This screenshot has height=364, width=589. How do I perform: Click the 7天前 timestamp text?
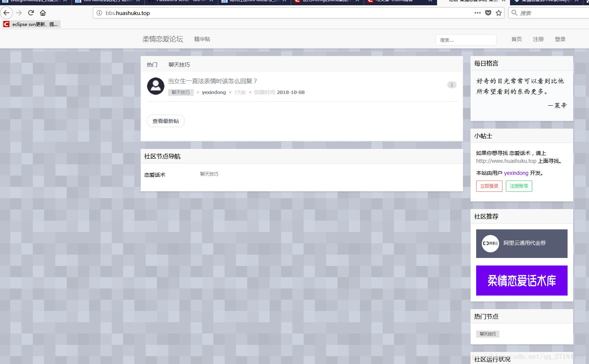pos(240,92)
